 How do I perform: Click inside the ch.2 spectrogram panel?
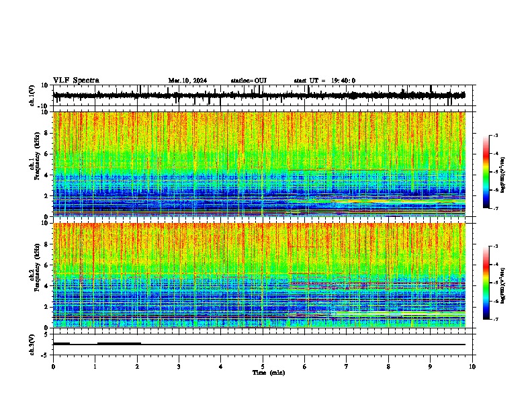point(259,275)
